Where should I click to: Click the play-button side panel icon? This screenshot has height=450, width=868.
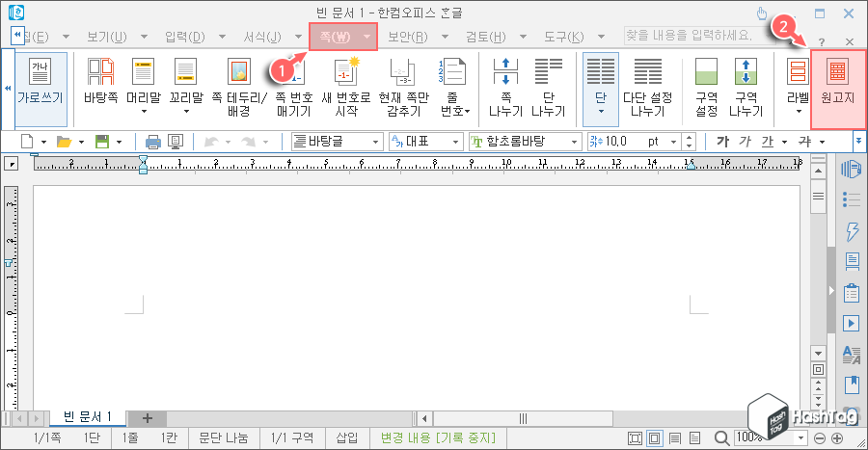point(851,323)
